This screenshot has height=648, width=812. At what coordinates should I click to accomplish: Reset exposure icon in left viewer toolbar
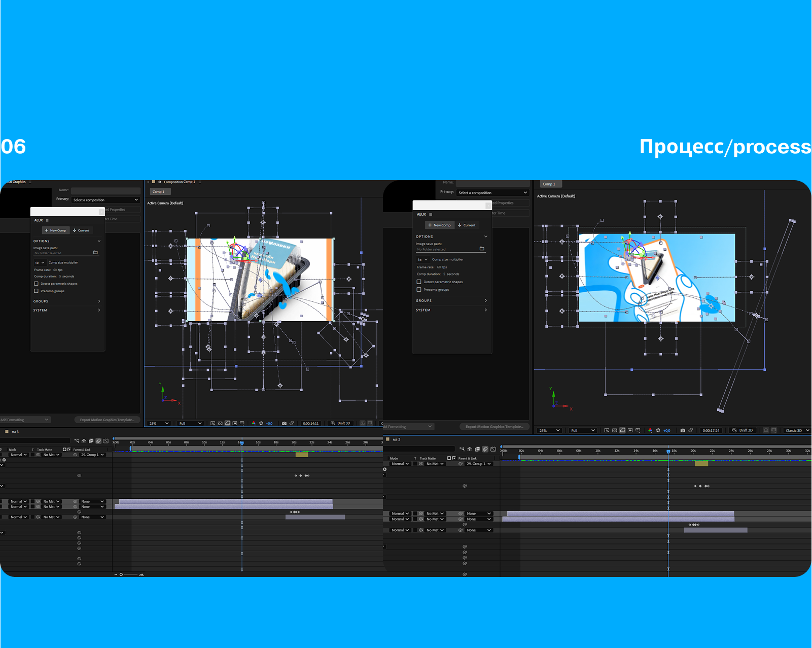(x=261, y=423)
